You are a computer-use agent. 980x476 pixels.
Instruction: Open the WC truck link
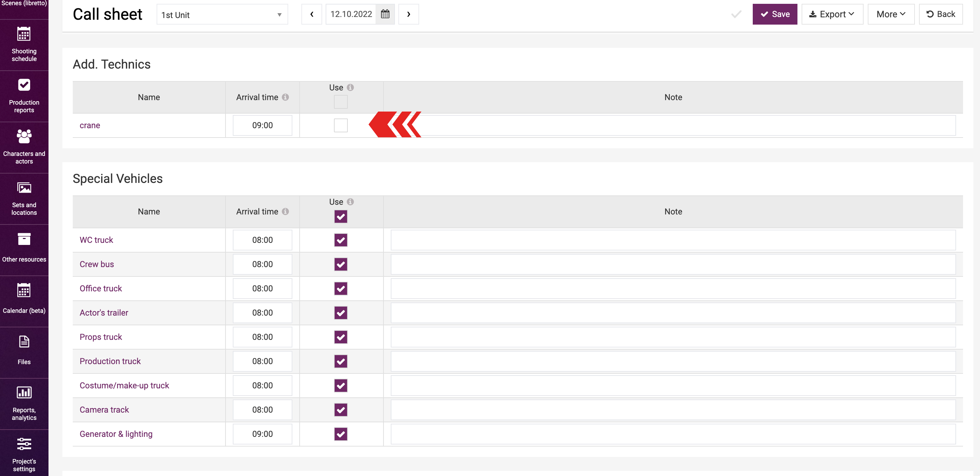96,240
